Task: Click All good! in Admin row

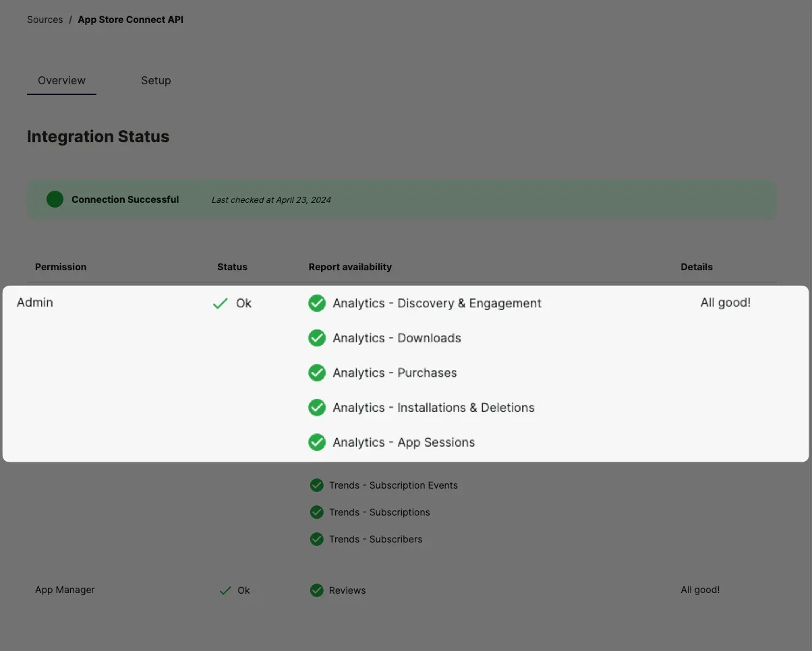Action: pyautogui.click(x=726, y=303)
